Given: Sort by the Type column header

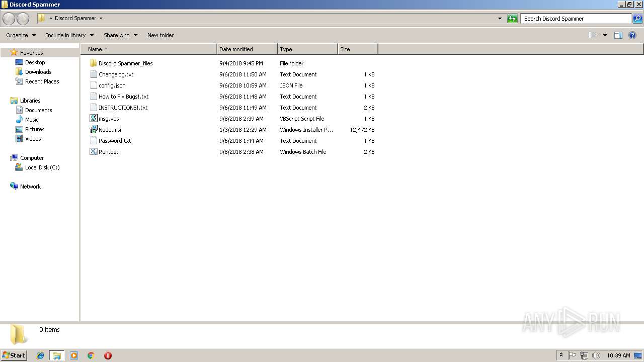Looking at the screenshot, I should 307,49.
